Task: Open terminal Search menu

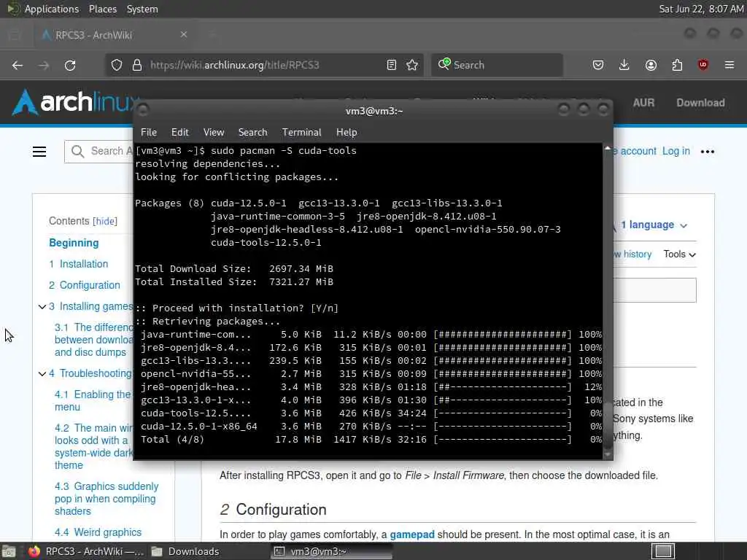Action: 253,133
